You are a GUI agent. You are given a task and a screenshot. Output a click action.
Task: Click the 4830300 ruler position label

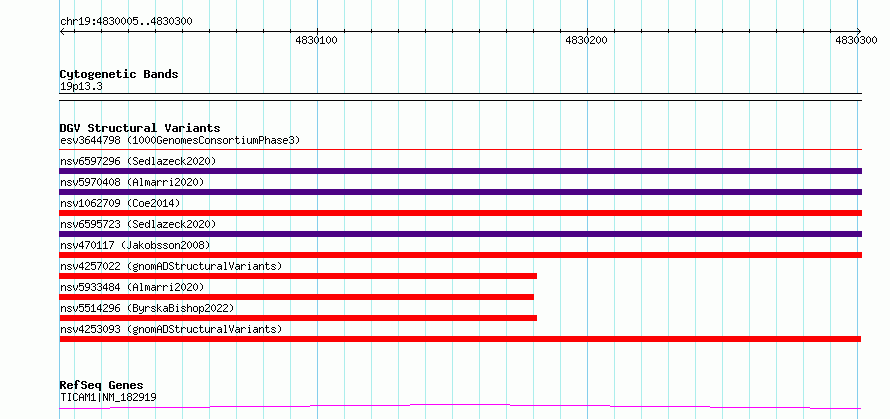pyautogui.click(x=856, y=40)
